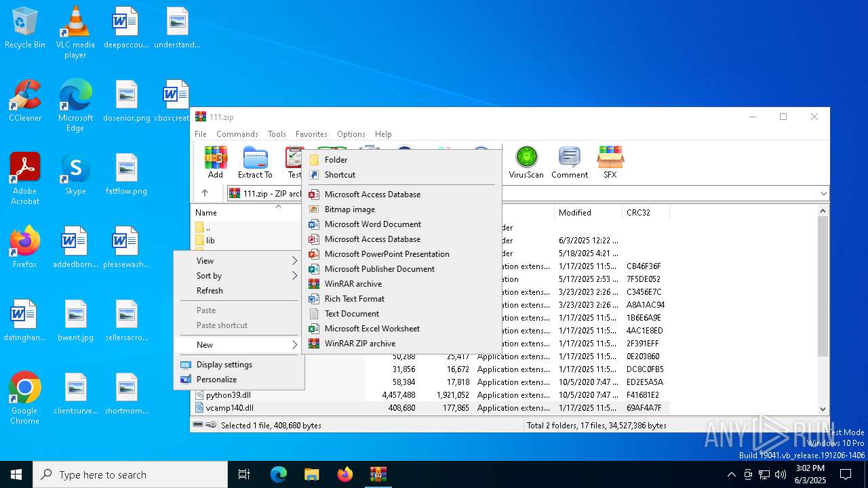Select the Microsoft Edge desktop icon

pyautogui.click(x=75, y=106)
